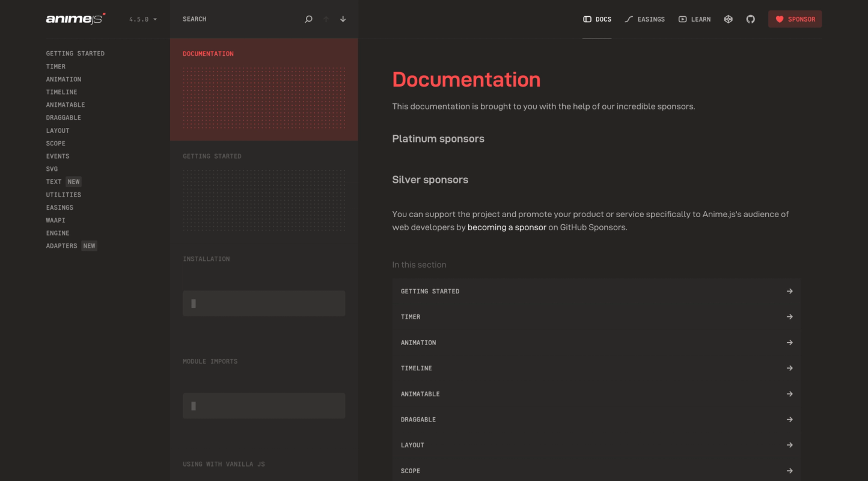Open Easings in the left sidebar
Image resolution: width=868 pixels, height=481 pixels.
(60, 207)
